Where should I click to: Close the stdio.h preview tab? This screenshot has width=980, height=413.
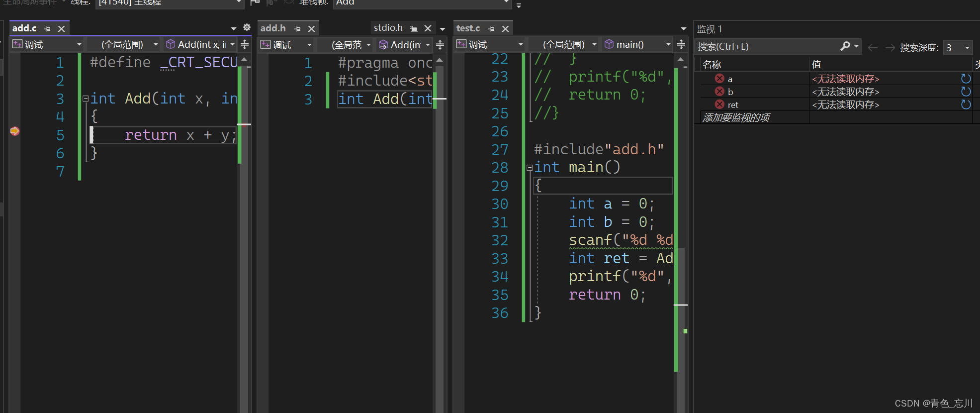pos(428,28)
